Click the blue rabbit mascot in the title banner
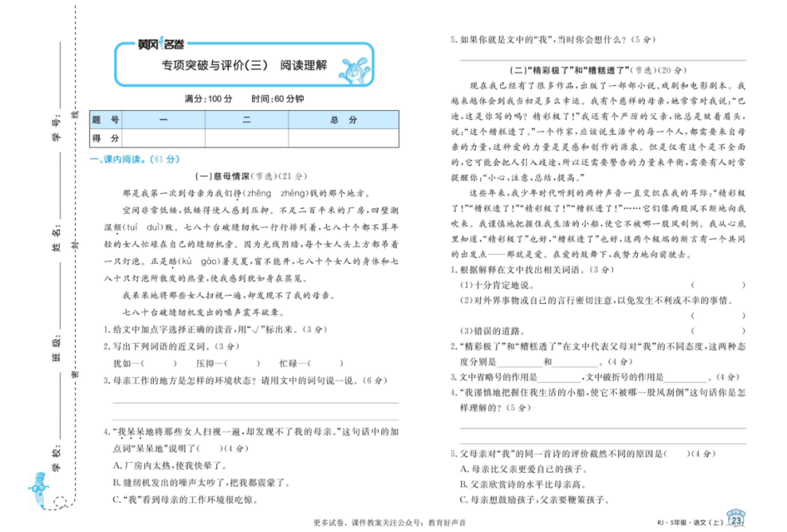This screenshot has height=532, width=787. coord(356,71)
